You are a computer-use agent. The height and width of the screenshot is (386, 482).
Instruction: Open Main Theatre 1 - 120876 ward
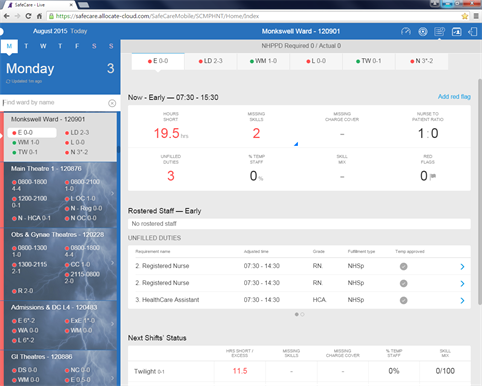(x=46, y=169)
